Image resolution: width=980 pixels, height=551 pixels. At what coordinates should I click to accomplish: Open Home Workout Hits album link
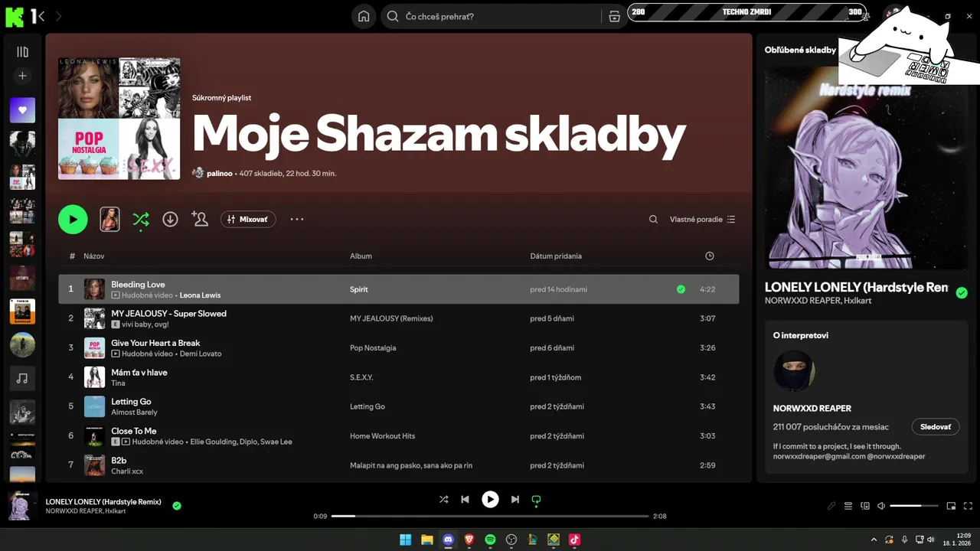(x=382, y=436)
